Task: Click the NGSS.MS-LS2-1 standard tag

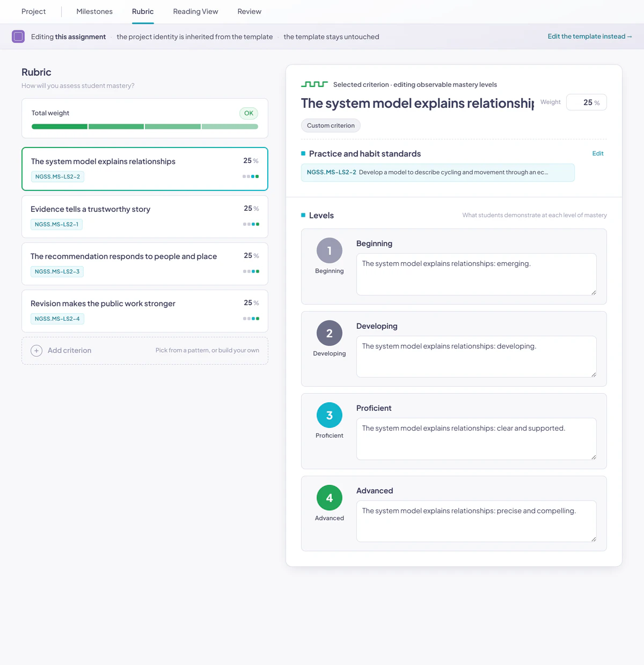Action: click(x=56, y=225)
